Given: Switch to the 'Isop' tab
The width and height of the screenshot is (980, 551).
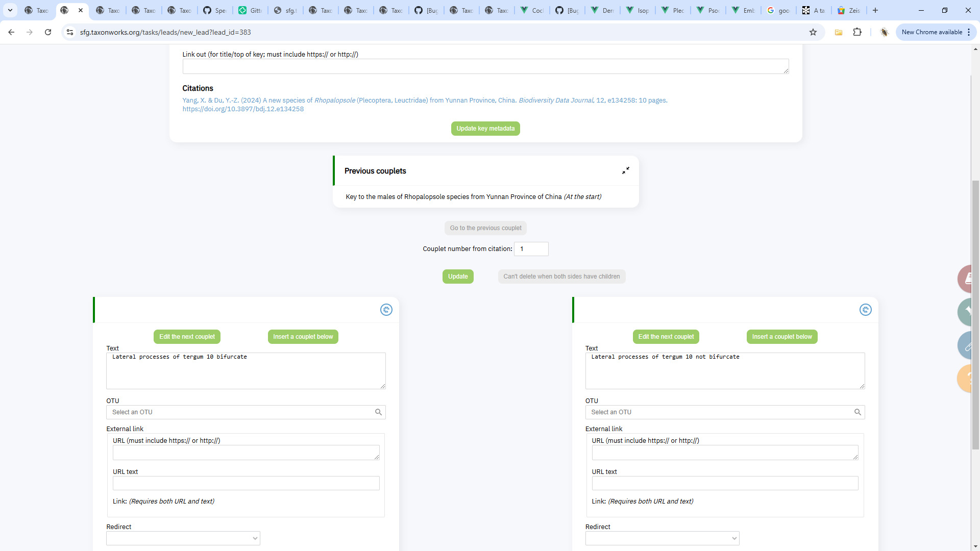Looking at the screenshot, I should 638,10.
